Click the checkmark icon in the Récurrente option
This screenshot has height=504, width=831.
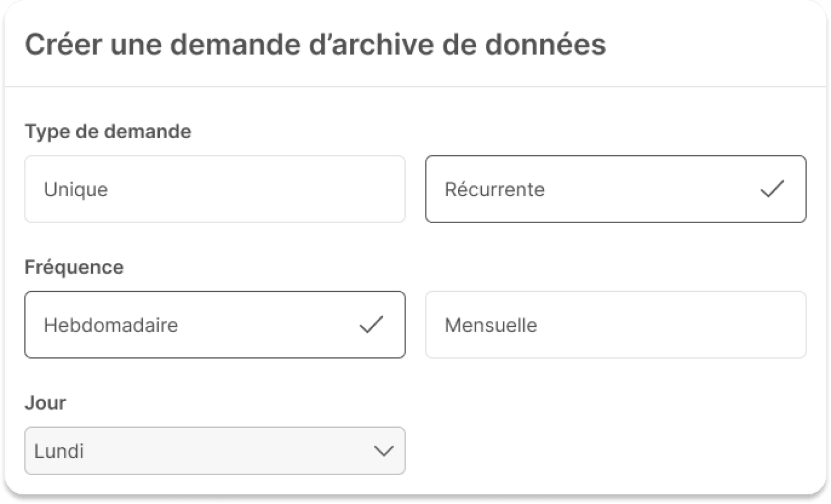point(772,189)
